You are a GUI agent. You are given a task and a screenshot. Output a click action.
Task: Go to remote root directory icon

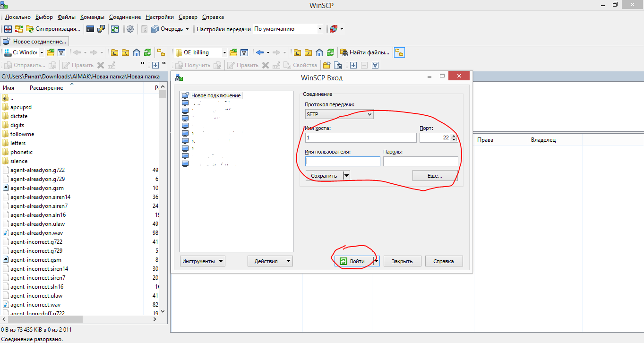[308, 52]
